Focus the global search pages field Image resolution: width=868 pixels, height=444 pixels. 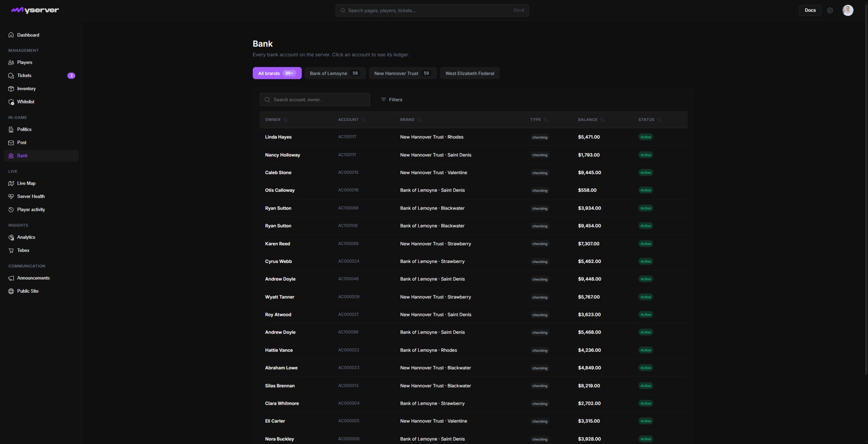click(x=432, y=10)
